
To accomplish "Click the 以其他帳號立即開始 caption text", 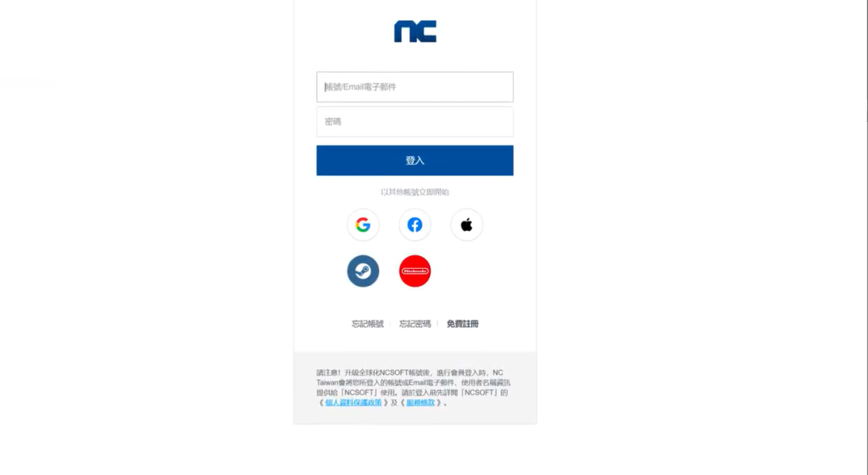I will 415,192.
